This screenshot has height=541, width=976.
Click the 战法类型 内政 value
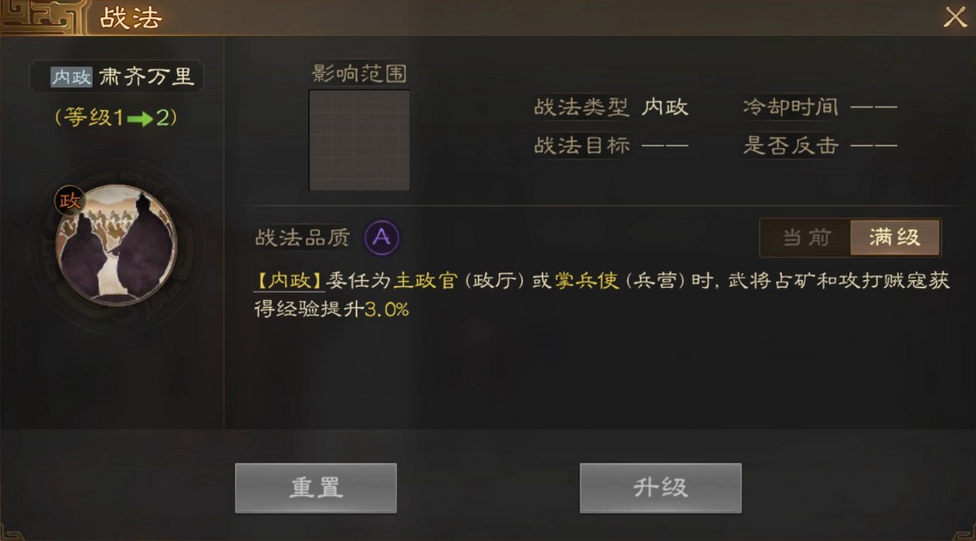tap(665, 107)
